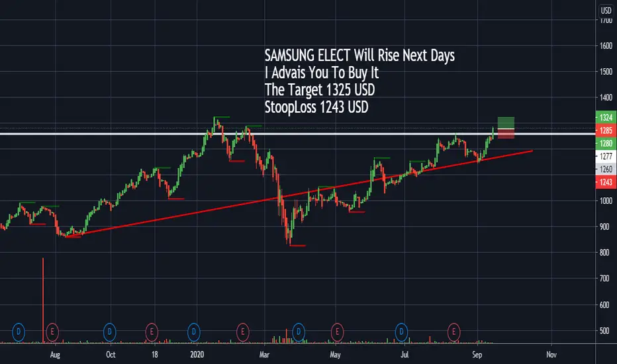The image size is (617, 364).
Task: Select the red ascending trendline
Action: [x=299, y=194]
